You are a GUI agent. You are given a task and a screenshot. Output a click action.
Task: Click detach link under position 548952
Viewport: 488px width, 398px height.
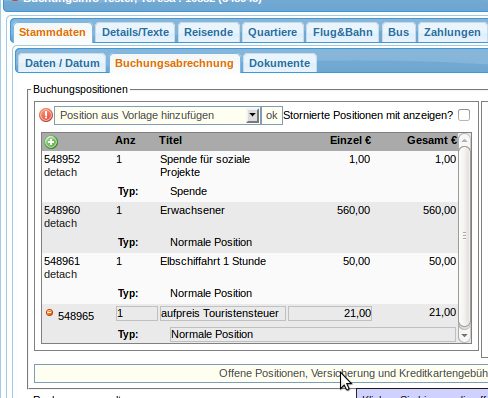coord(61,172)
